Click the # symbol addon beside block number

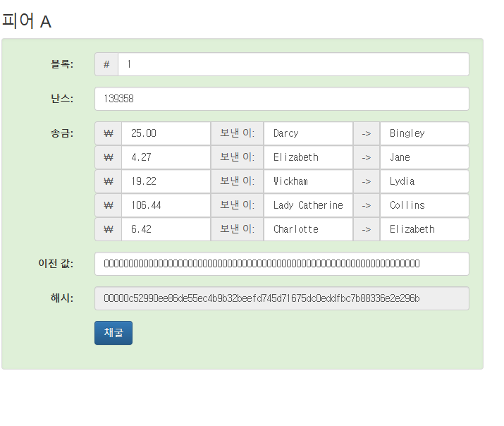pyautogui.click(x=106, y=64)
